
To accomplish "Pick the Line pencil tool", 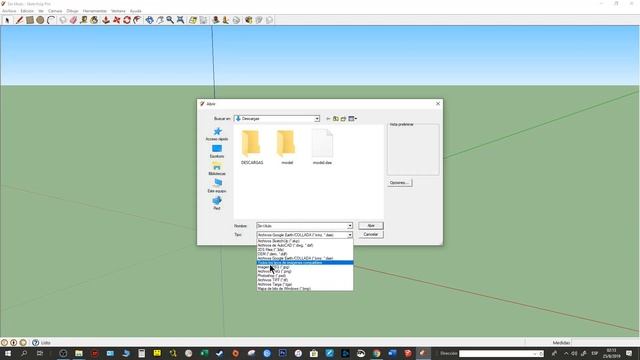I will click(x=19, y=20).
